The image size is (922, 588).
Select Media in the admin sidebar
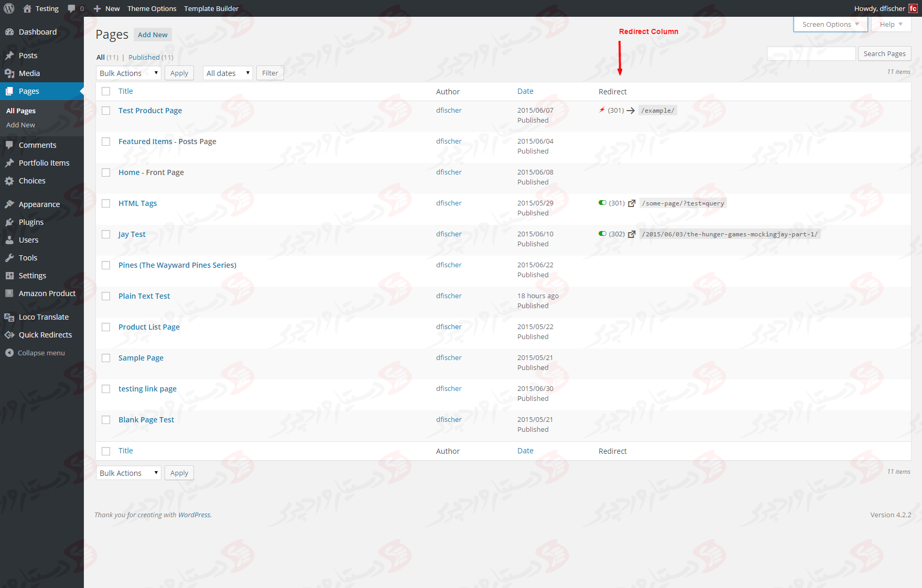(28, 73)
